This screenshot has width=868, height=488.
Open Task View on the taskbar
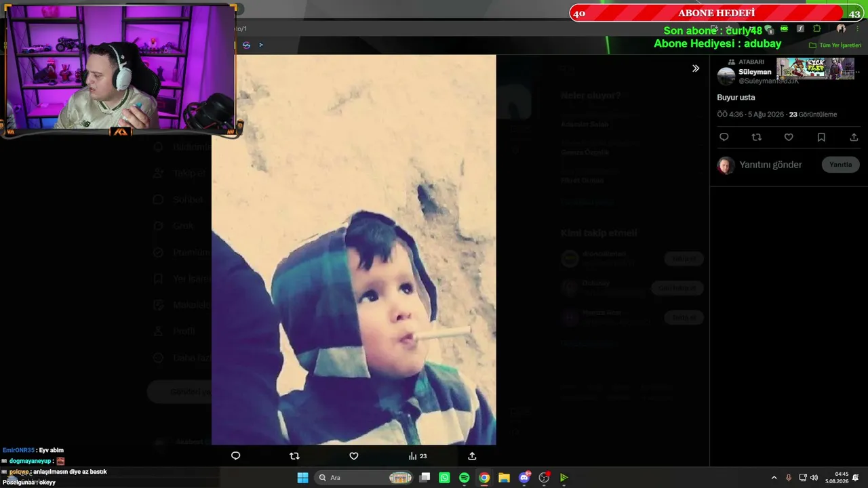[425, 478]
